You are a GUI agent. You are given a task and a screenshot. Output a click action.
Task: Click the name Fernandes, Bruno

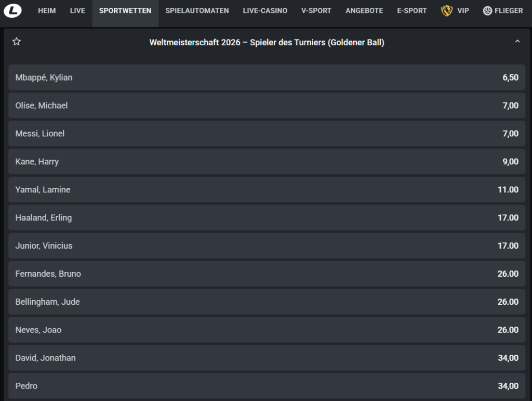[48, 274]
